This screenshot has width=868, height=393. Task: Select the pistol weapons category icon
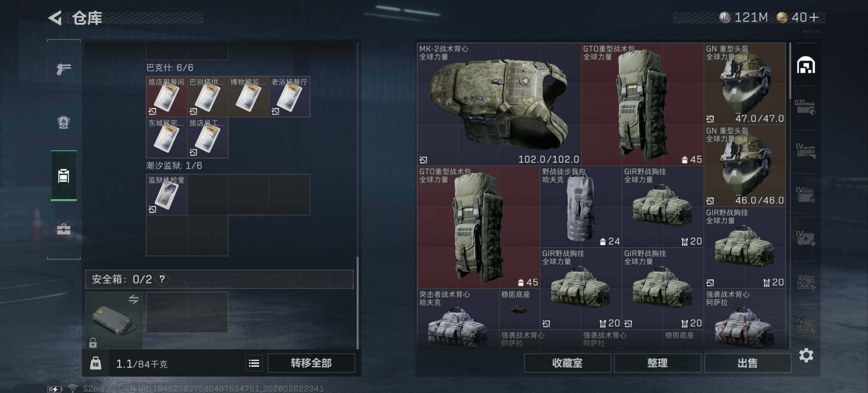63,69
